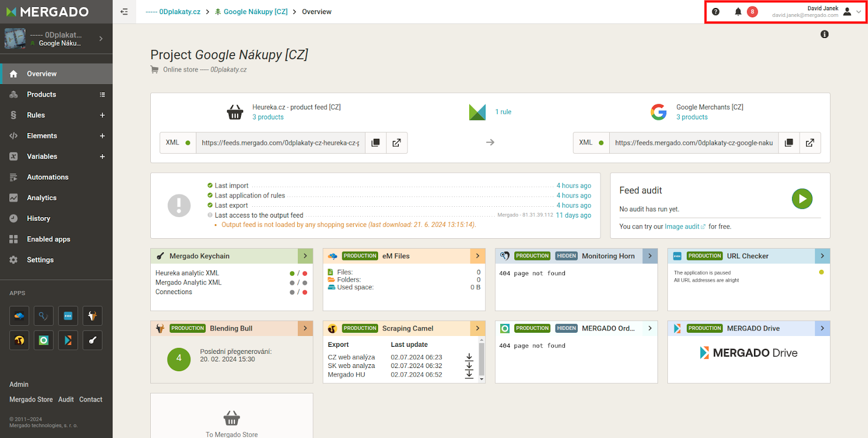Open the 3 products link under Google Merchants
This screenshot has height=438, width=868.
[x=692, y=117]
